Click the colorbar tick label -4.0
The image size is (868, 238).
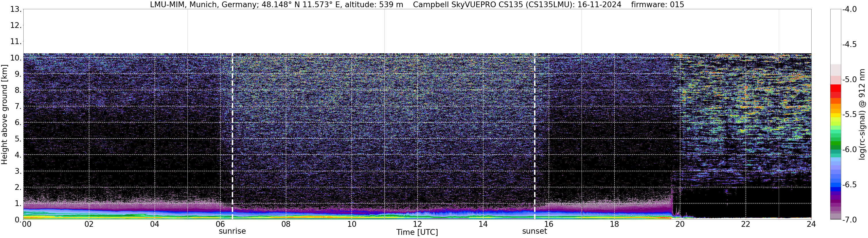[x=850, y=9]
